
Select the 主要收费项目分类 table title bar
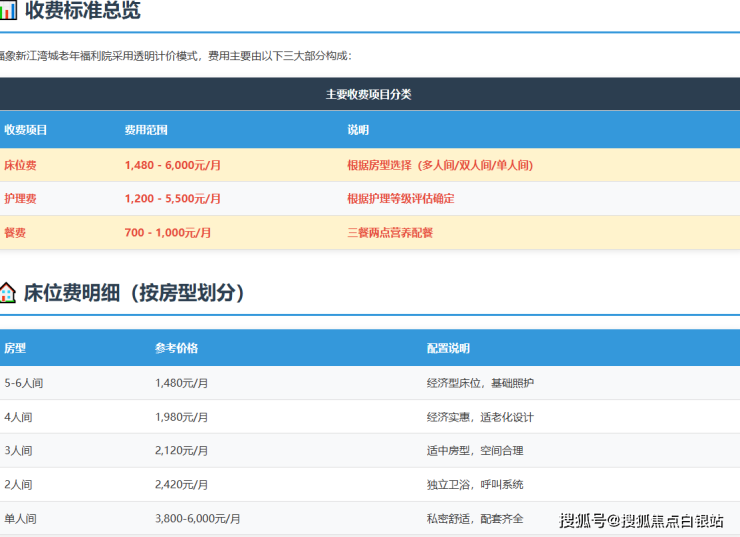(x=369, y=94)
